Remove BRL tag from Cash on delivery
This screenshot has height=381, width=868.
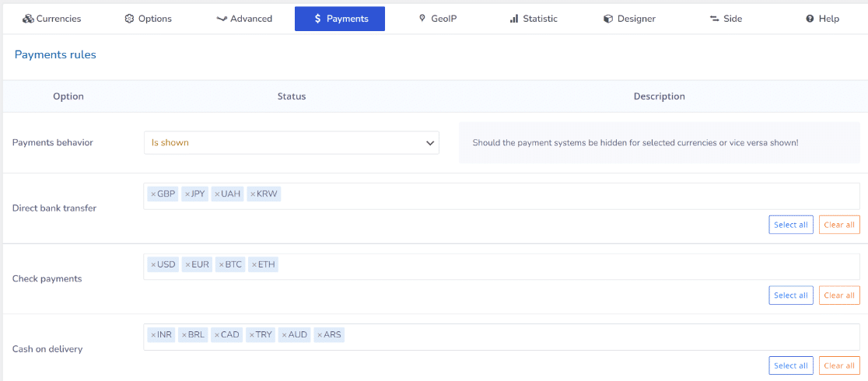(x=184, y=335)
